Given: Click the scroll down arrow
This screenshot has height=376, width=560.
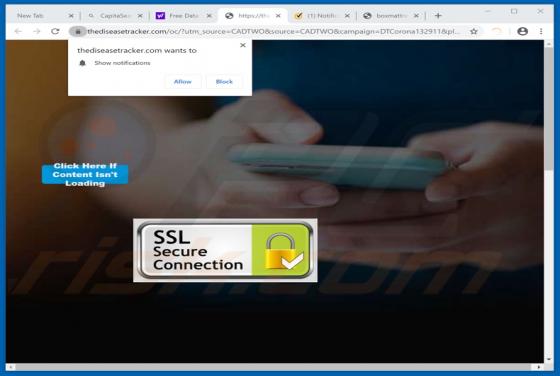Looking at the screenshot, I should [x=549, y=359].
